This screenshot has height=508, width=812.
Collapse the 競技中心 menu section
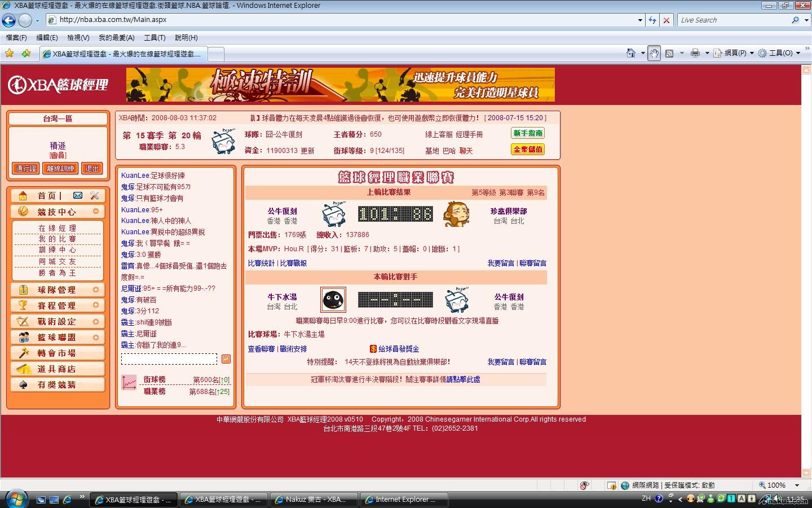[x=95, y=212]
